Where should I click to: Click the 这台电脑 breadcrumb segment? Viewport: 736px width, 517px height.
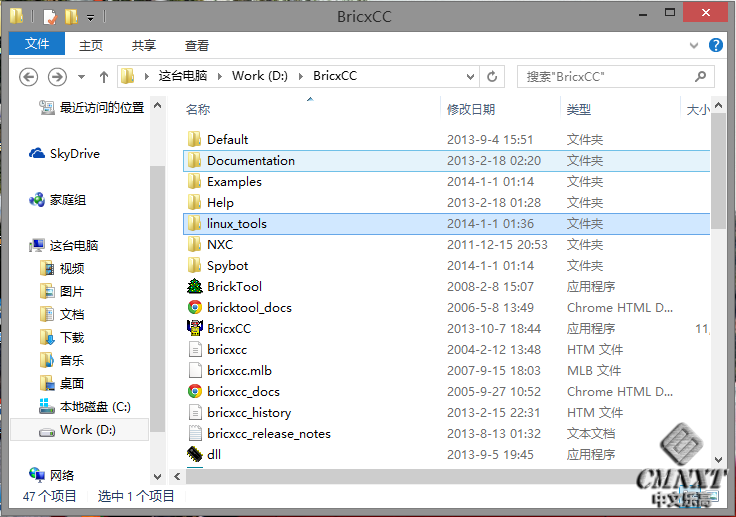(183, 76)
